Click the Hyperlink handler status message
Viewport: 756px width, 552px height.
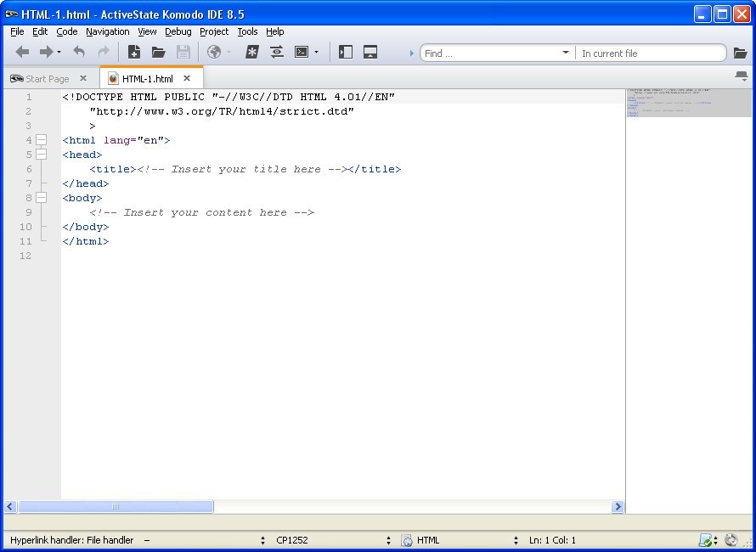(72, 540)
